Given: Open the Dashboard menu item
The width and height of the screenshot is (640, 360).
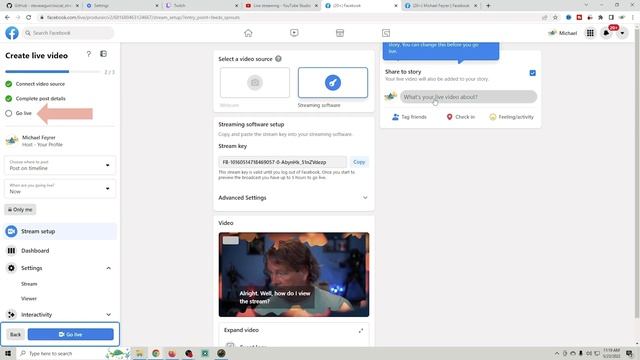Looking at the screenshot, I should click(60, 251).
